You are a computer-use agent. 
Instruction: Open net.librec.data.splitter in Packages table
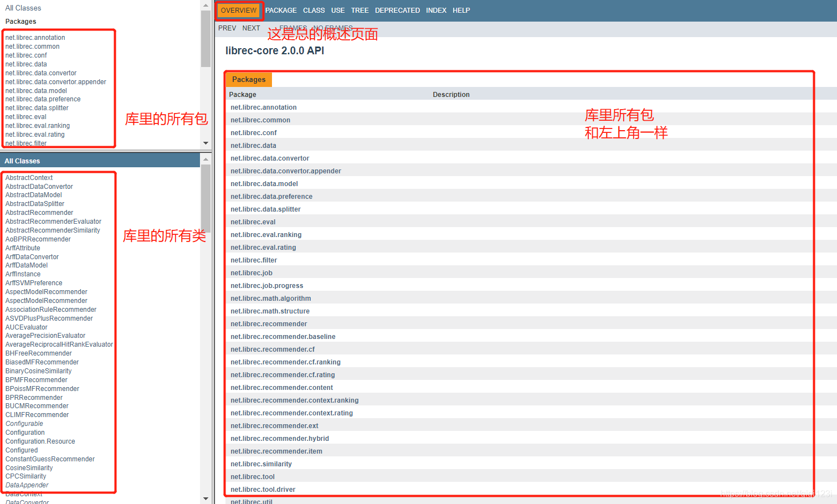point(266,209)
